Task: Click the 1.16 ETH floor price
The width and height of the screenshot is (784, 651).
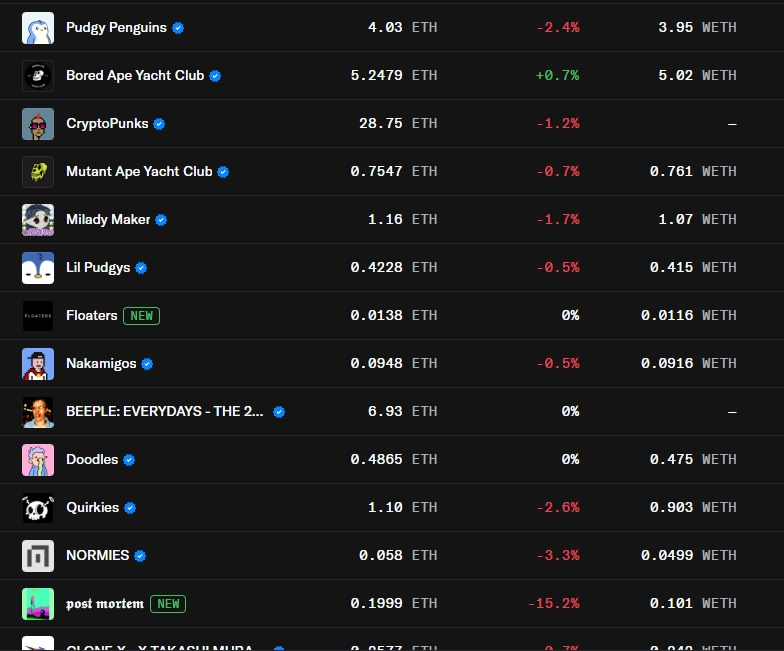Action: point(402,220)
